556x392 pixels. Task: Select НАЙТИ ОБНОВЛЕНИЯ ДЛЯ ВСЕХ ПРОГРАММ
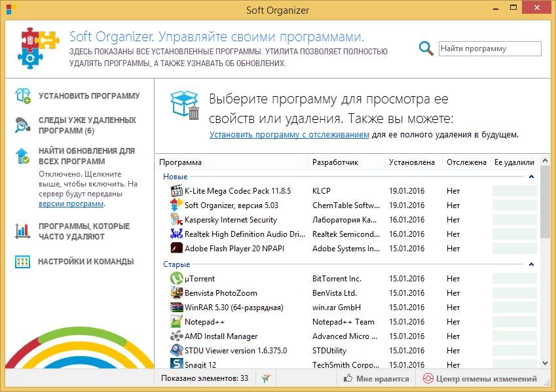(86, 156)
